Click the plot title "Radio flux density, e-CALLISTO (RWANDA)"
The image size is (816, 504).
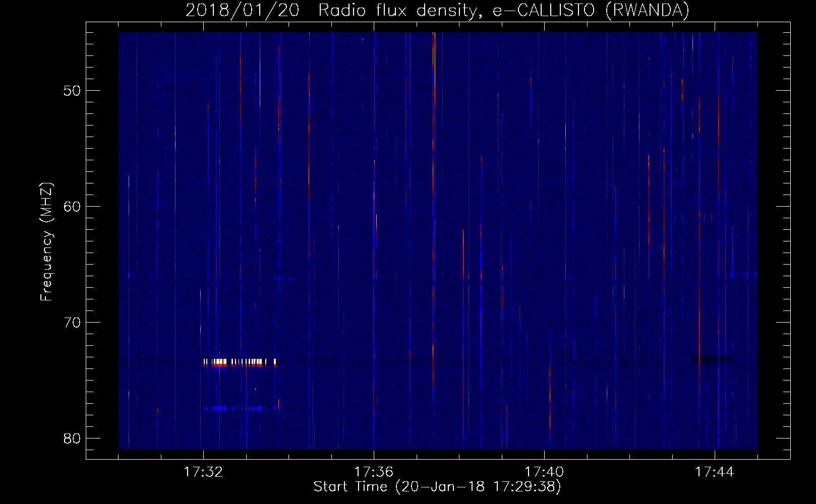[504, 10]
